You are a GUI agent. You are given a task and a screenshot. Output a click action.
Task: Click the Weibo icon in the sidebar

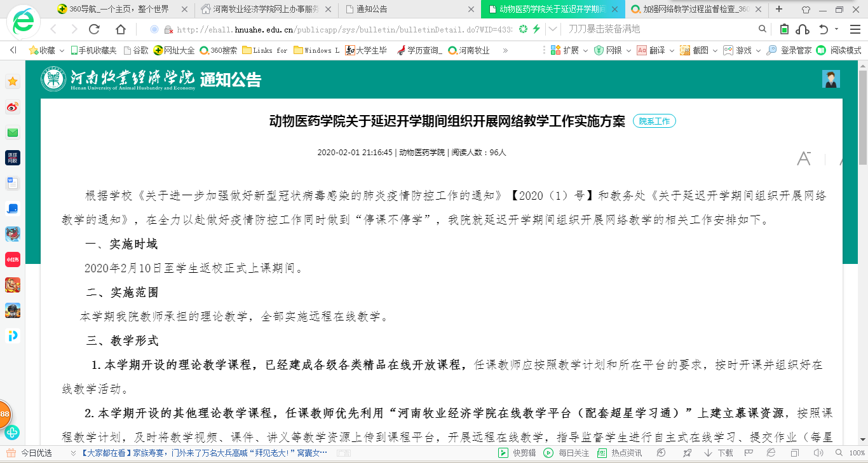pyautogui.click(x=13, y=107)
